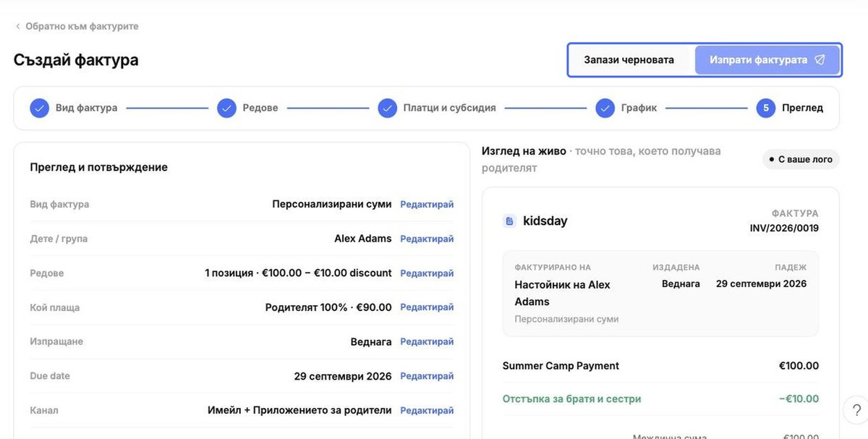Click the Отстъпка за братя и сестри line

(571, 398)
